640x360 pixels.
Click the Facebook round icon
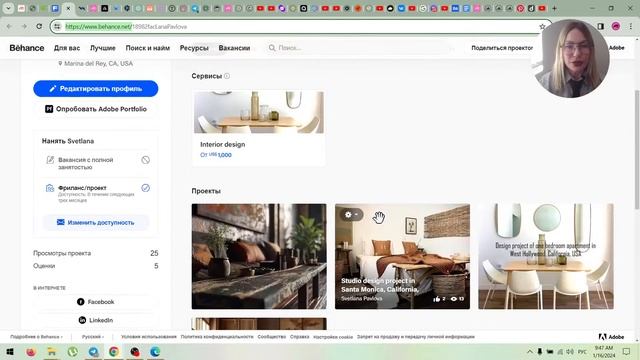click(80, 302)
